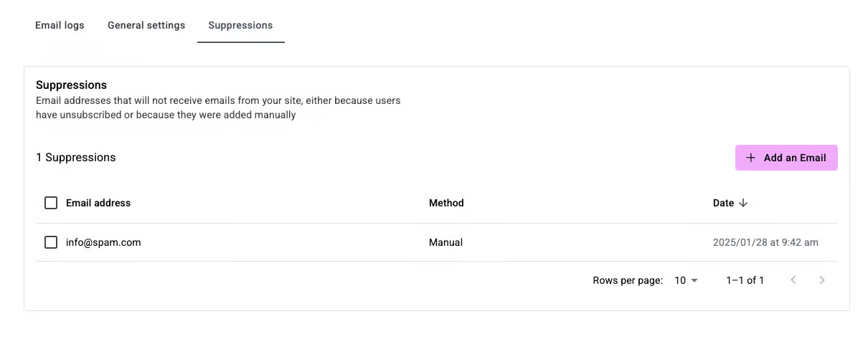Click the Email address column header
The width and height of the screenshot is (868, 344).
pyautogui.click(x=98, y=203)
